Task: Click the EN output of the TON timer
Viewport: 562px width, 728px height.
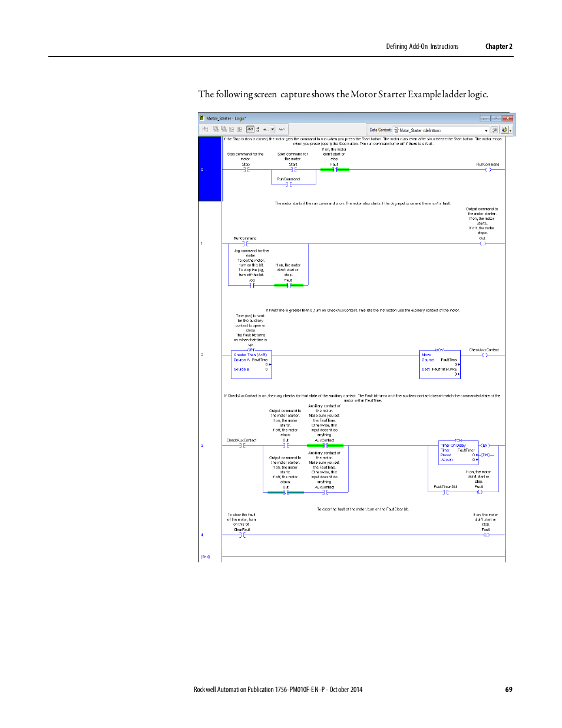Action: tap(485, 446)
